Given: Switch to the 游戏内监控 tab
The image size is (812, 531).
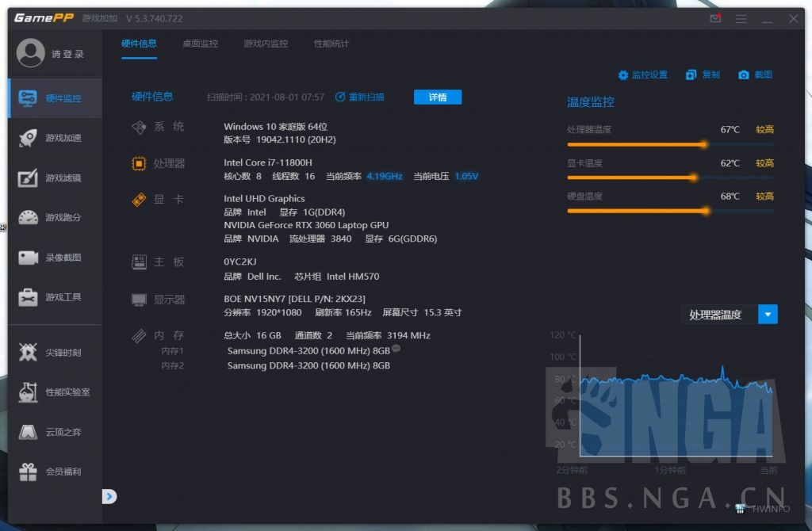Looking at the screenshot, I should 266,44.
